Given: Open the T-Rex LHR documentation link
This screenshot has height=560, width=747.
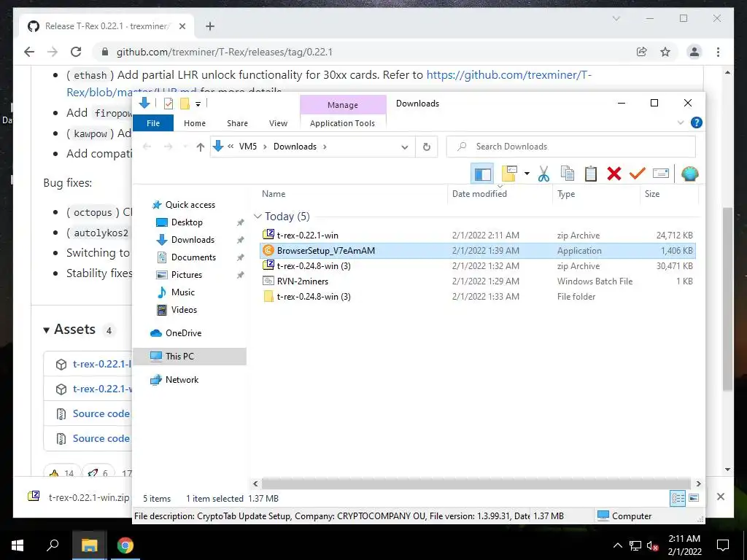Looking at the screenshot, I should tap(508, 75).
